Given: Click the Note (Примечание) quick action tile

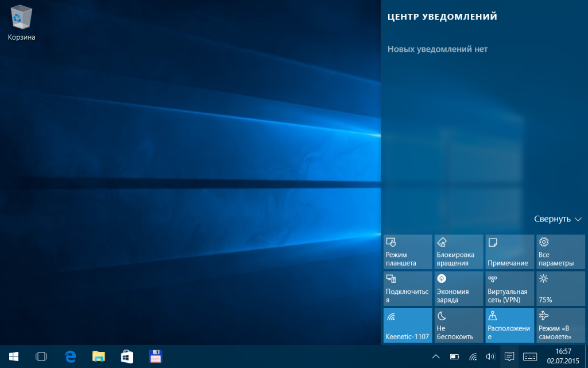Looking at the screenshot, I should tap(509, 252).
